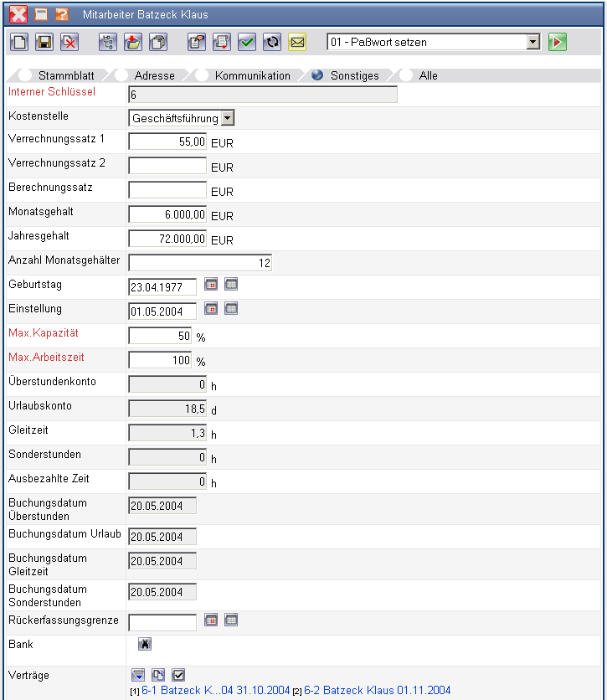Click the green checkmark toolbar icon
This screenshot has width=607, height=700.
click(246, 42)
